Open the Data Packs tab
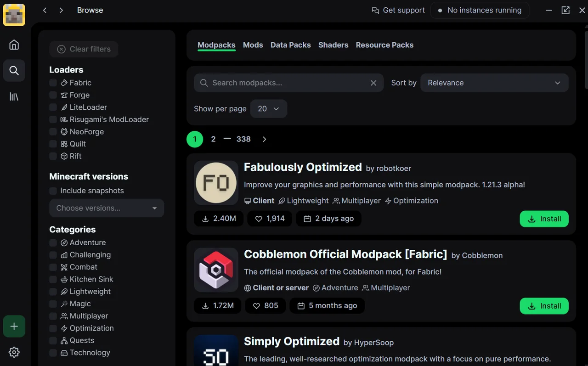588x366 pixels. click(x=291, y=45)
